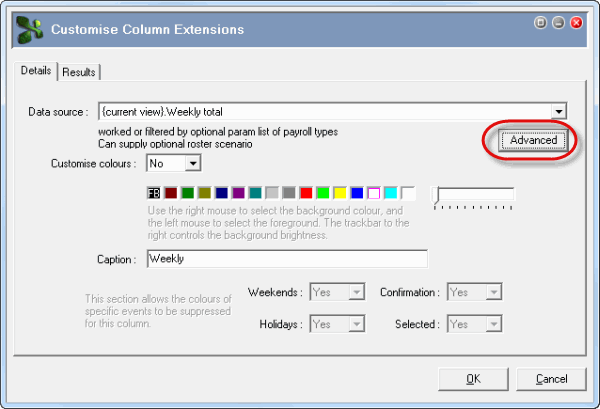The width and height of the screenshot is (600, 409).
Task: Confirm with the OK button
Action: tap(473, 379)
